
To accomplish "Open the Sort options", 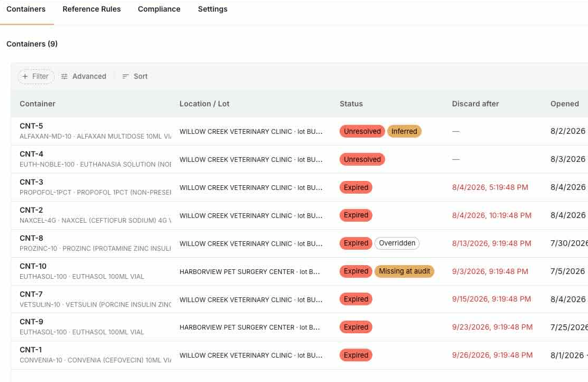I will pyautogui.click(x=135, y=76).
